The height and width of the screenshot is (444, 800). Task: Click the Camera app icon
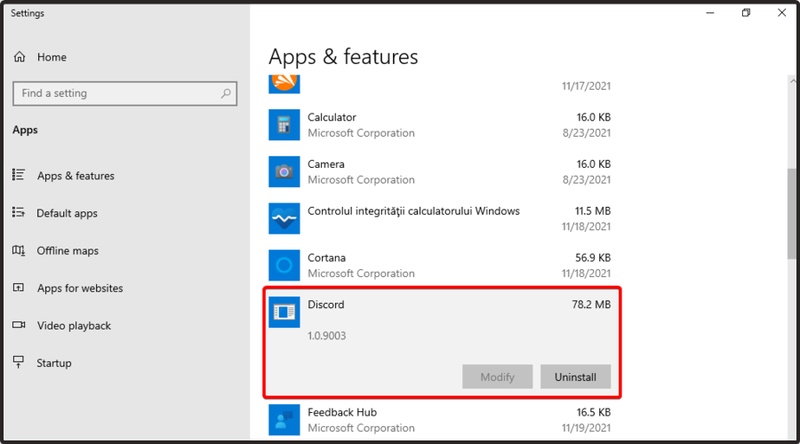point(284,172)
